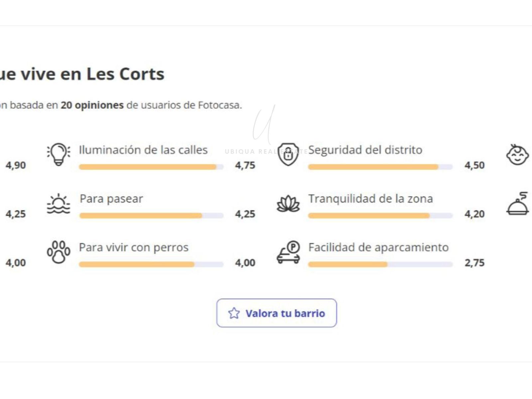Screen dimensions: 532x399
Task: Click the shield lock security icon
Action: coord(288,154)
